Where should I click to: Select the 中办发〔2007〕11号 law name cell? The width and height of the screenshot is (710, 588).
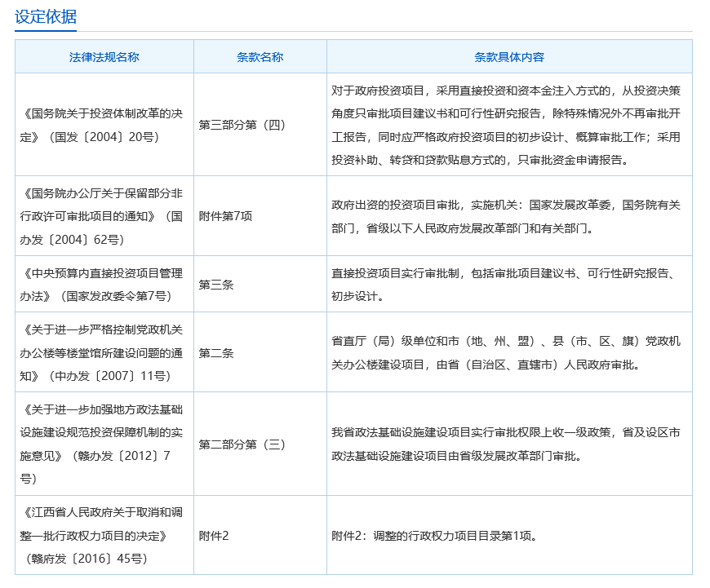104,353
